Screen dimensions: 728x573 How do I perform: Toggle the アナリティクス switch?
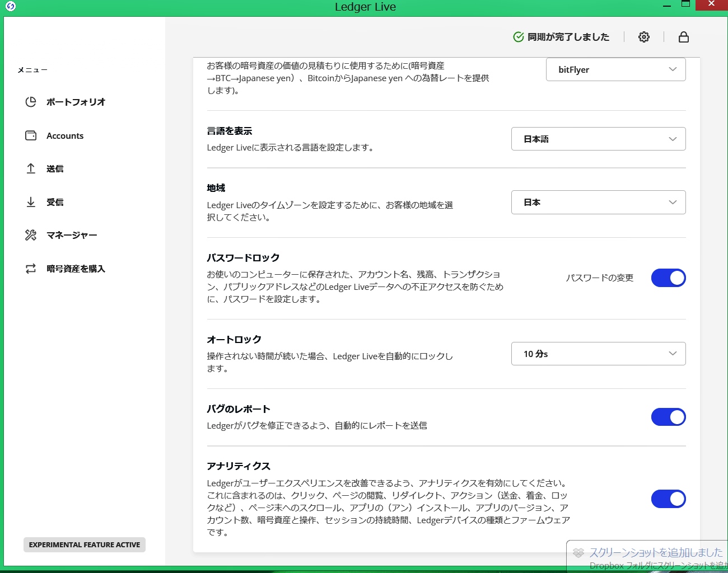668,499
